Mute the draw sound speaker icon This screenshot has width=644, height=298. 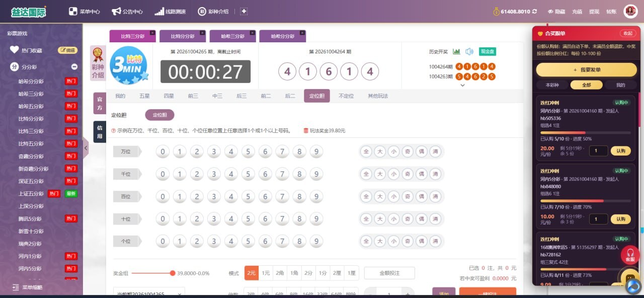(x=469, y=51)
